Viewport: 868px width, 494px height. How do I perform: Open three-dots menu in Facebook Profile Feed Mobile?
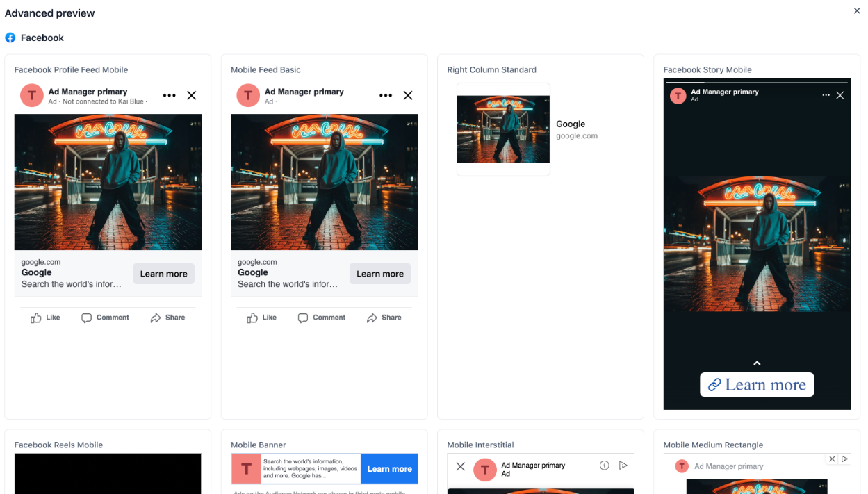click(x=170, y=95)
